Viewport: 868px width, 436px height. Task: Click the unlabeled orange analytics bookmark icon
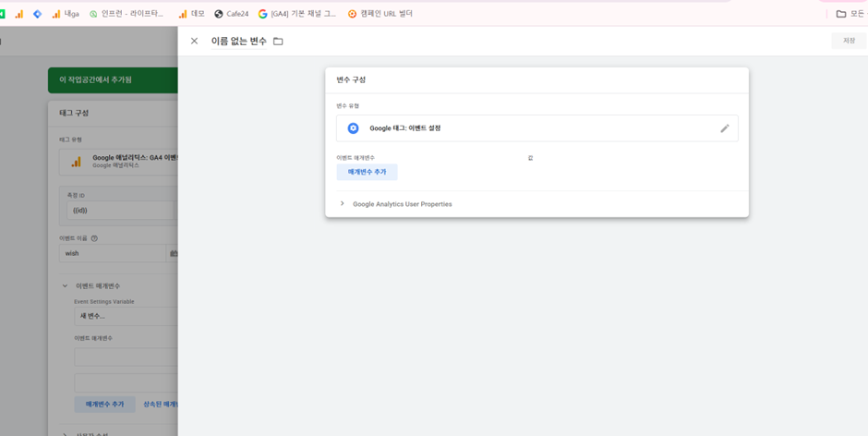pos(18,14)
